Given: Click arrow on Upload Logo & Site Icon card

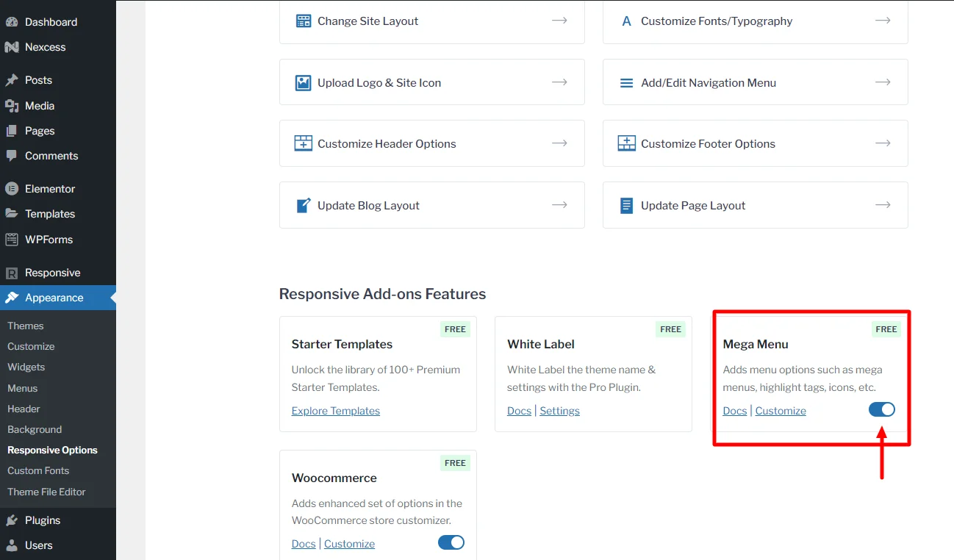Looking at the screenshot, I should click(x=560, y=82).
